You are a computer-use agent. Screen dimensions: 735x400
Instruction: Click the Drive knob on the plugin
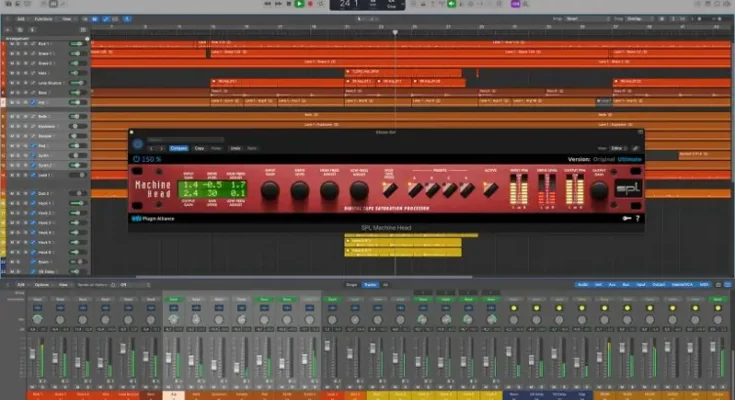tap(300, 189)
